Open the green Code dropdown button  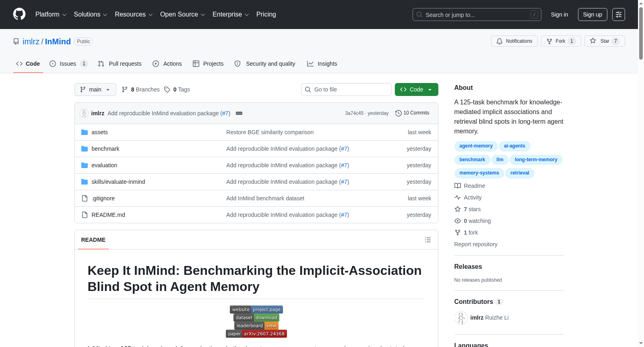click(416, 89)
